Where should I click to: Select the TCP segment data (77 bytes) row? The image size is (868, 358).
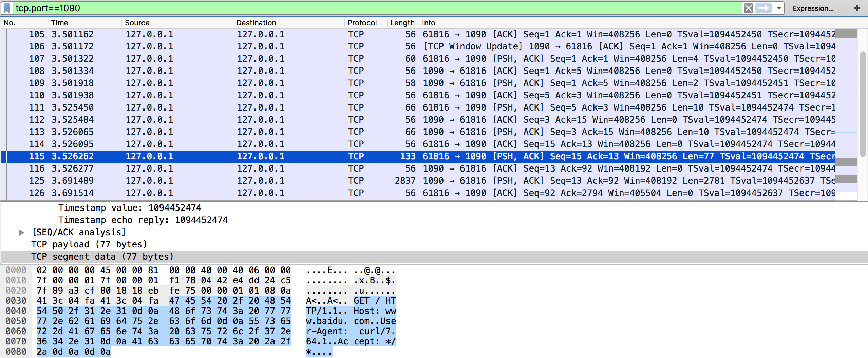pos(434,257)
